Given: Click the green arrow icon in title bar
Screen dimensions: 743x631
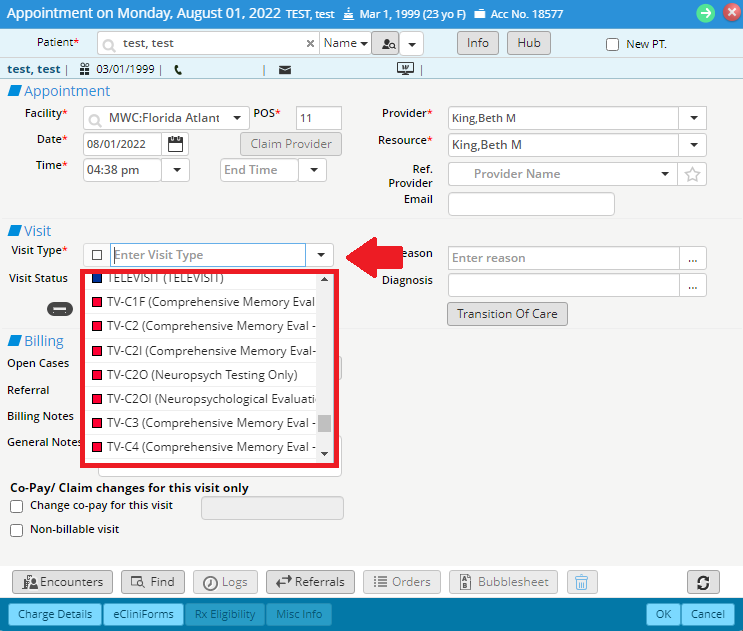Looking at the screenshot, I should click(x=705, y=13).
